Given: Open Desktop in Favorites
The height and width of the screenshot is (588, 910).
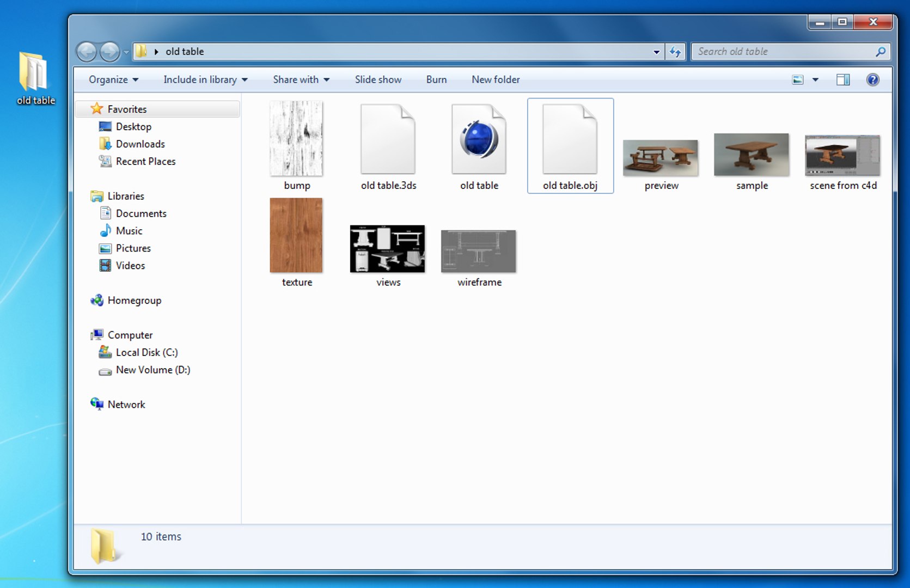Looking at the screenshot, I should 133,126.
